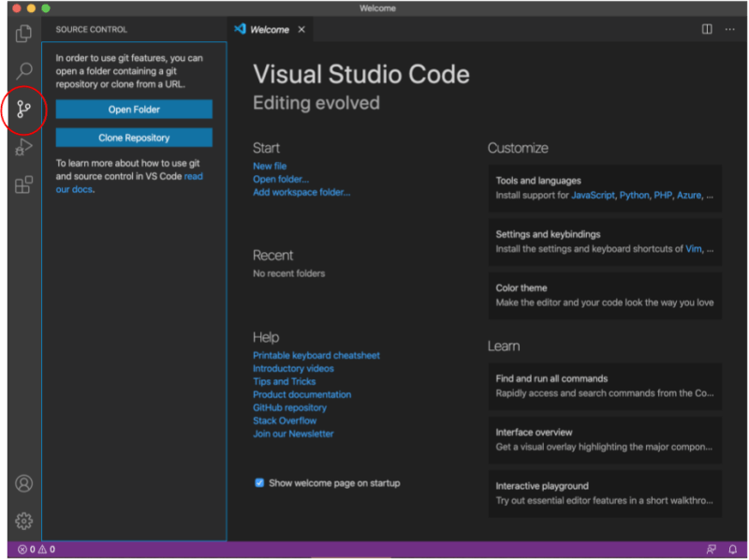Click the notifications bell in status bar
The image size is (749, 560).
(x=732, y=551)
